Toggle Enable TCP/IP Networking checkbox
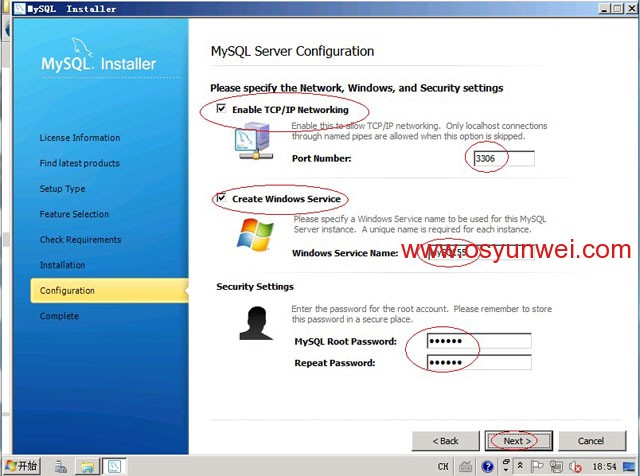This screenshot has width=640, height=476. click(221, 109)
